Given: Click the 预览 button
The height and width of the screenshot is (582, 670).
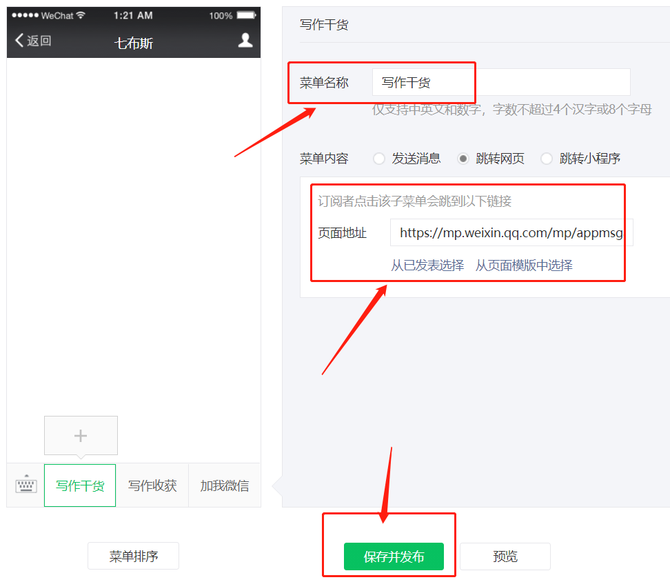Looking at the screenshot, I should pyautogui.click(x=505, y=556).
